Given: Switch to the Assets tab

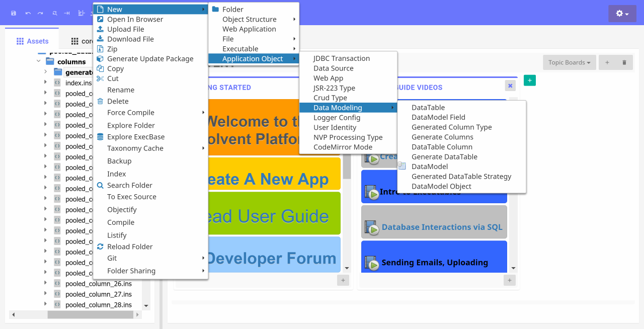Looking at the screenshot, I should tap(32, 41).
